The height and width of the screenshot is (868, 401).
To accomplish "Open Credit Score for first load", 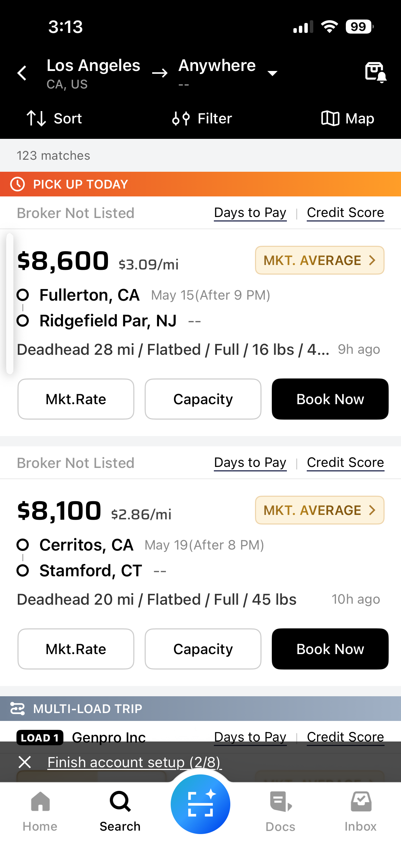I will coord(345,213).
